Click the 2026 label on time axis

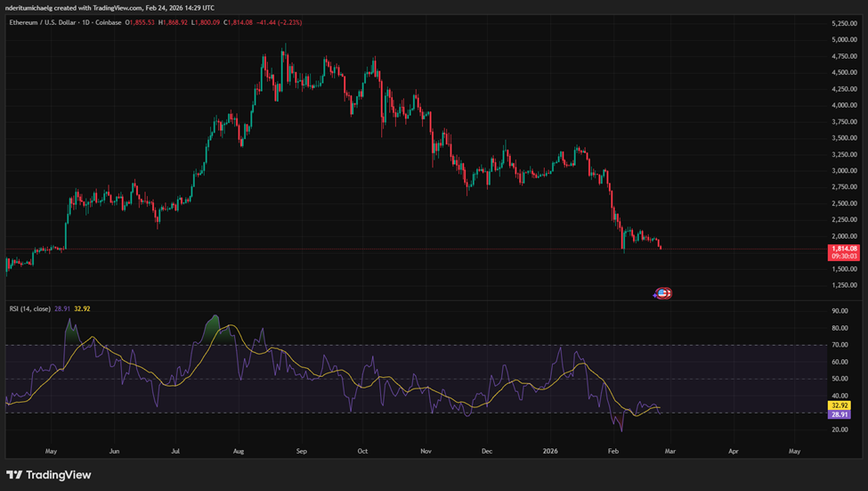click(550, 451)
